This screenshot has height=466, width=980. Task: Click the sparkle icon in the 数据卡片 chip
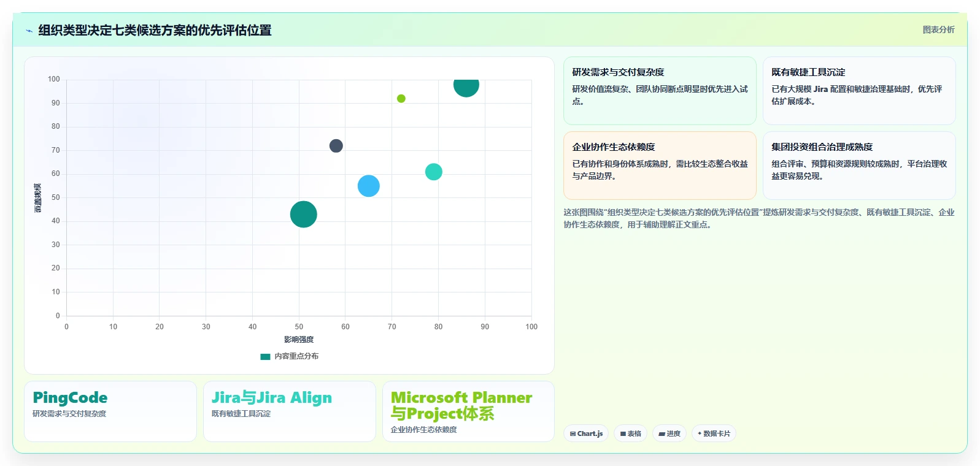[700, 434]
